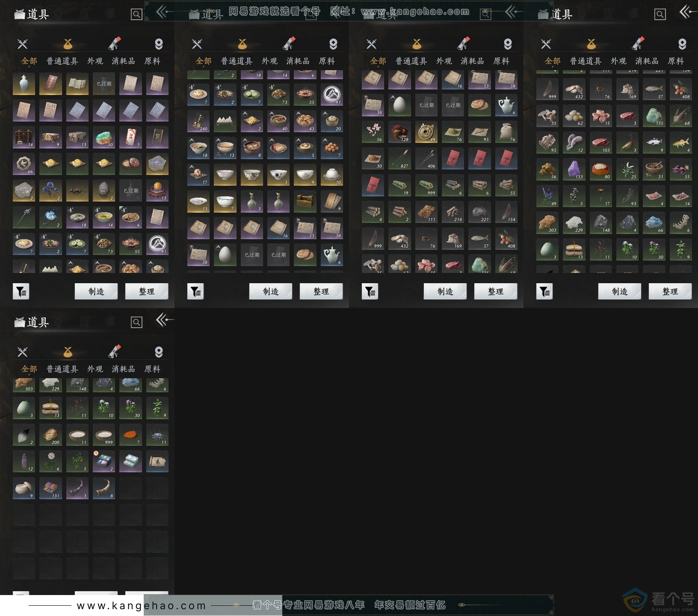Select the bronze chest item in second panel
The height and width of the screenshot is (616, 698).
click(305, 201)
